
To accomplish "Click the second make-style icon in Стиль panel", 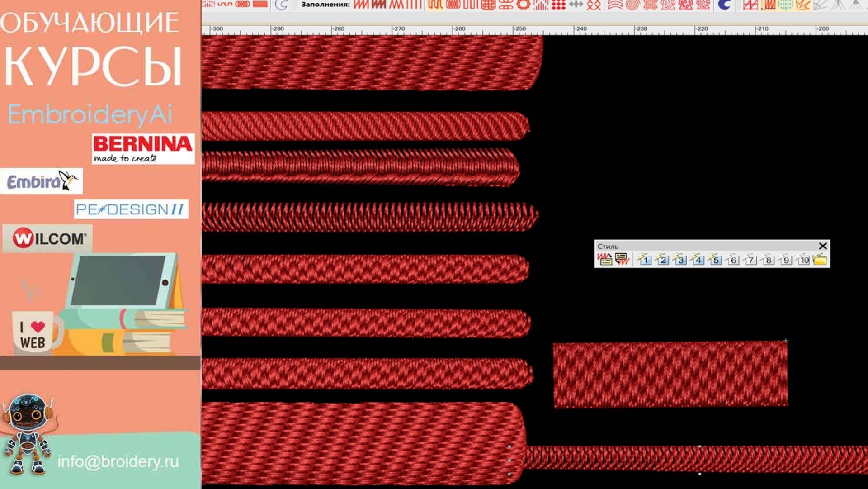I will 622,259.
